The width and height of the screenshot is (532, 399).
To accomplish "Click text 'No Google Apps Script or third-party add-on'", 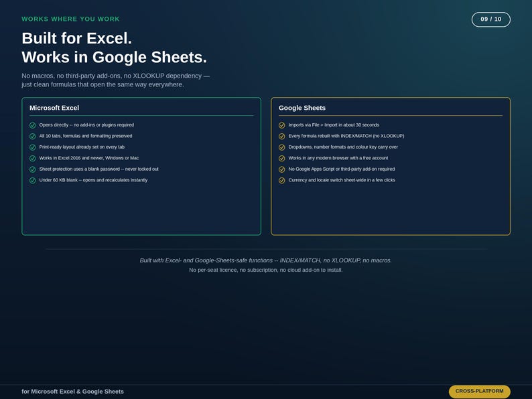I will (x=342, y=169).
